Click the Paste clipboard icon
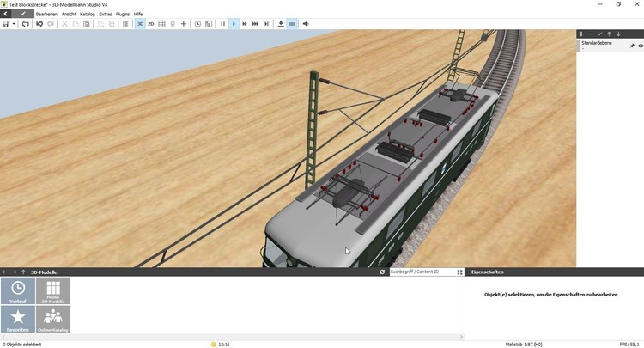The width and height of the screenshot is (644, 348). pos(86,24)
